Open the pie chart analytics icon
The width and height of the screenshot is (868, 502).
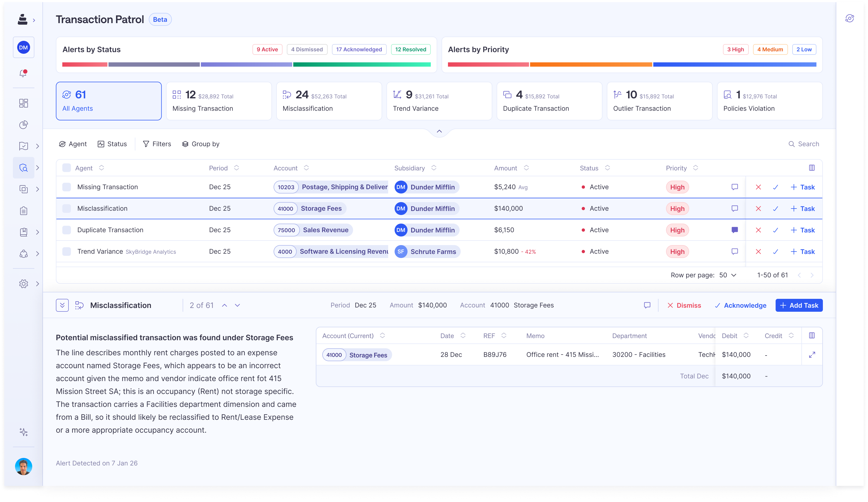pyautogui.click(x=23, y=125)
